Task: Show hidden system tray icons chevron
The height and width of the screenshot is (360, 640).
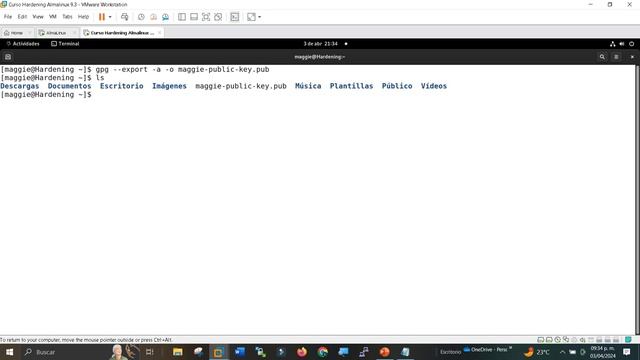Action: (x=562, y=352)
